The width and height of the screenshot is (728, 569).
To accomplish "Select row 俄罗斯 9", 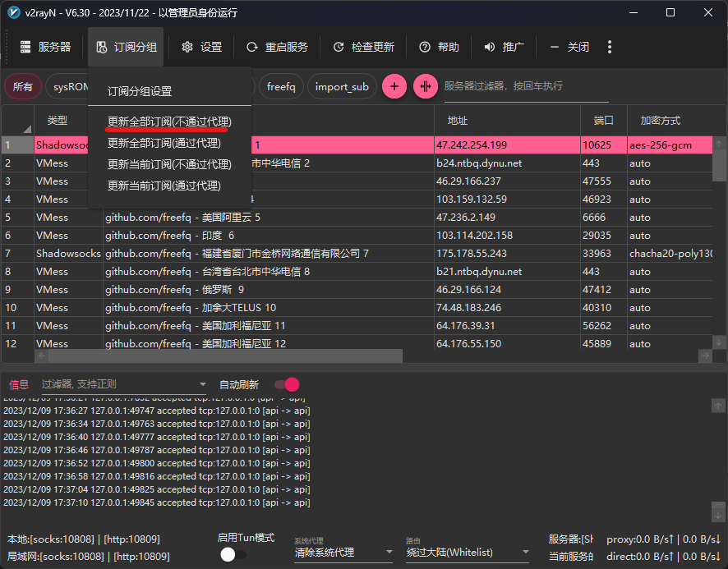I will pos(357,290).
